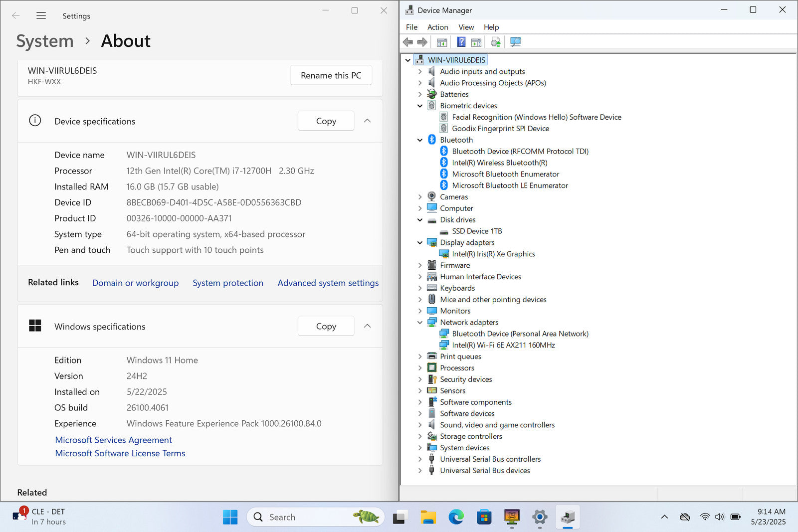Click the Update device driver toolbar icon
The width and height of the screenshot is (798, 532).
pos(495,42)
